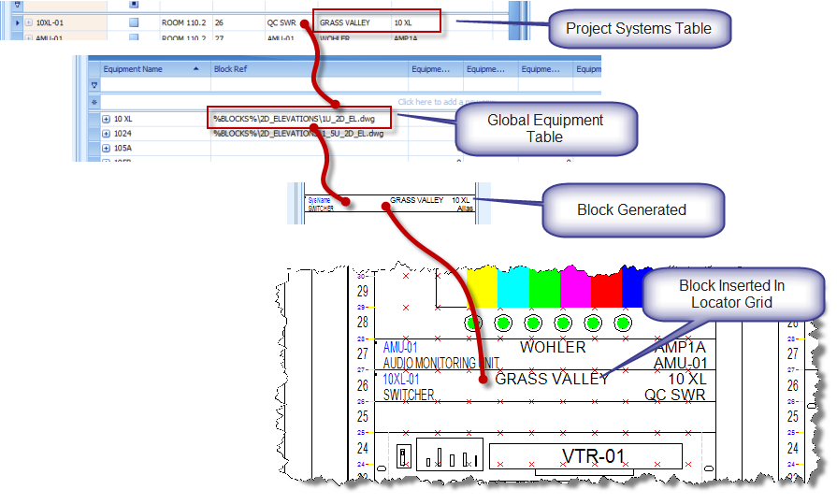837x504 pixels.
Task: Select the 5U_2D_EL.dwg Block Ref cell
Action: coord(298,134)
